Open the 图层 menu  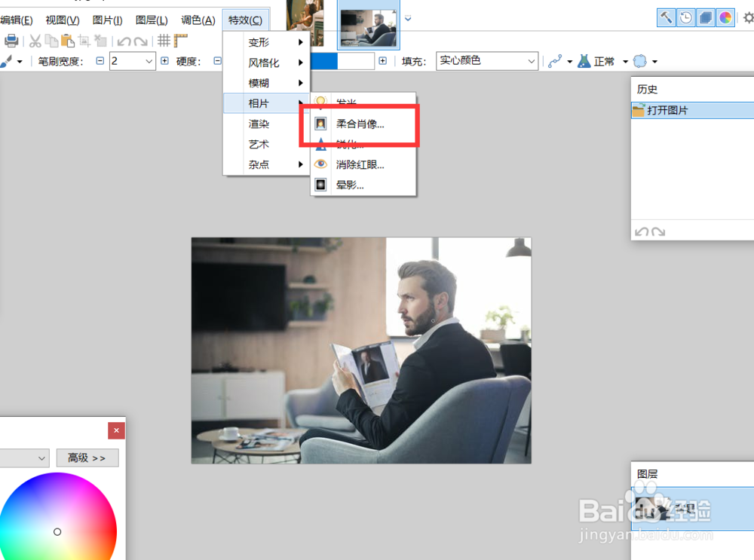[151, 20]
